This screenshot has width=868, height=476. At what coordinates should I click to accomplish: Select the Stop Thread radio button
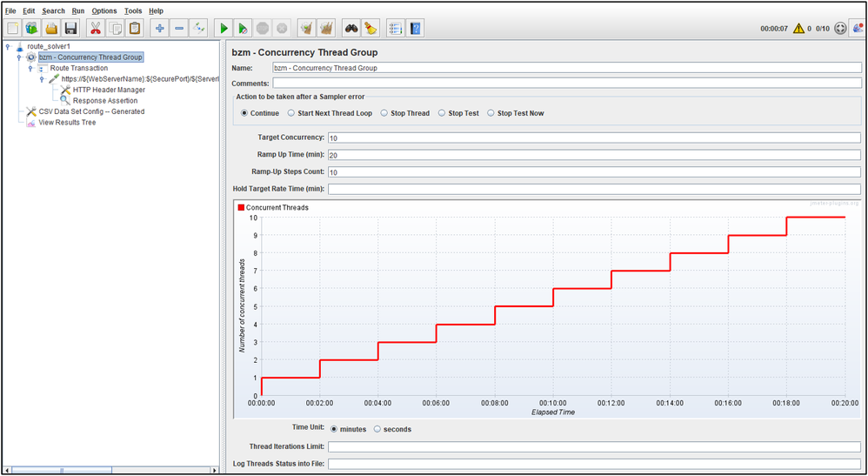(x=384, y=113)
